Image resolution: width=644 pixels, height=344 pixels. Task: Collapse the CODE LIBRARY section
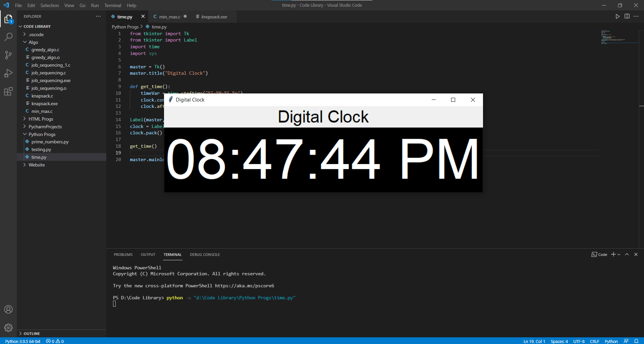62,26
